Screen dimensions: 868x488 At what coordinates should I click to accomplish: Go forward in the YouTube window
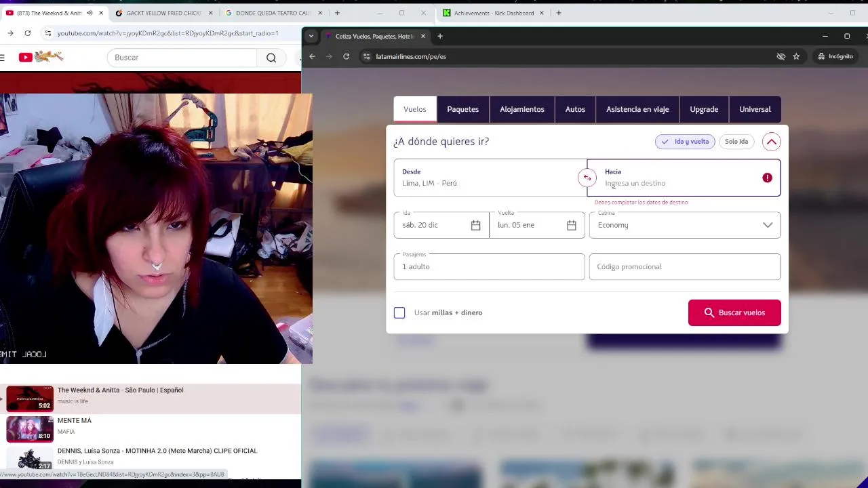point(10,33)
